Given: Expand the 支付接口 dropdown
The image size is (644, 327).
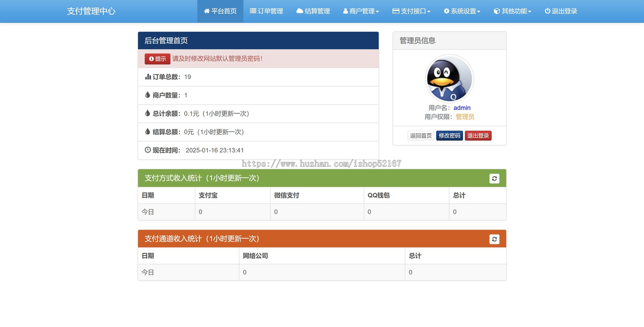Looking at the screenshot, I should tap(411, 11).
